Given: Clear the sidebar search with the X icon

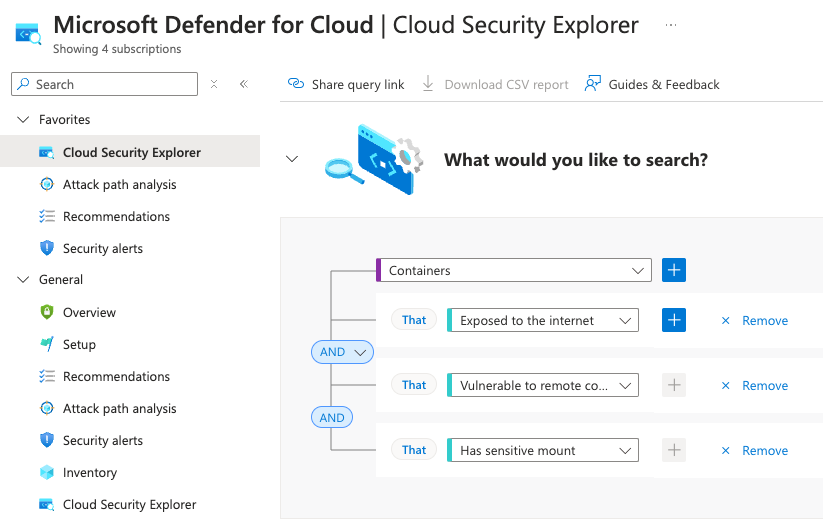Looking at the screenshot, I should (214, 84).
